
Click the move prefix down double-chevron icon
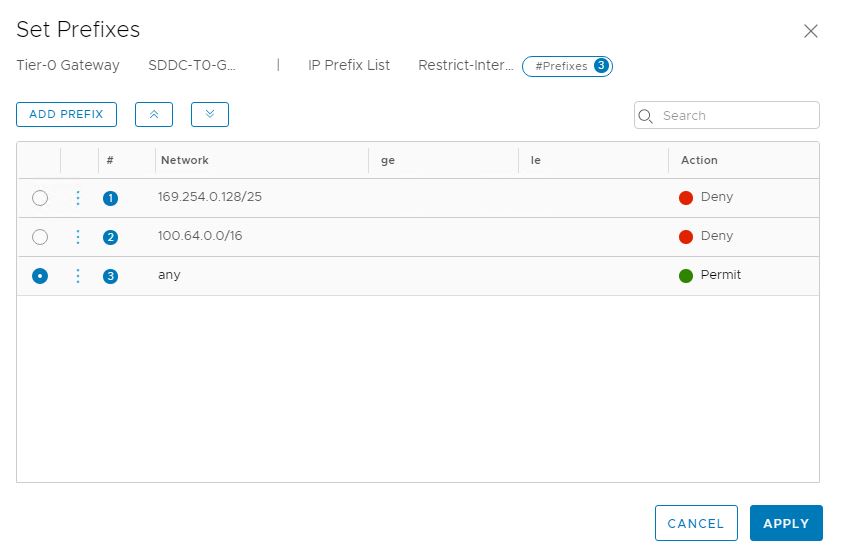[x=210, y=115]
